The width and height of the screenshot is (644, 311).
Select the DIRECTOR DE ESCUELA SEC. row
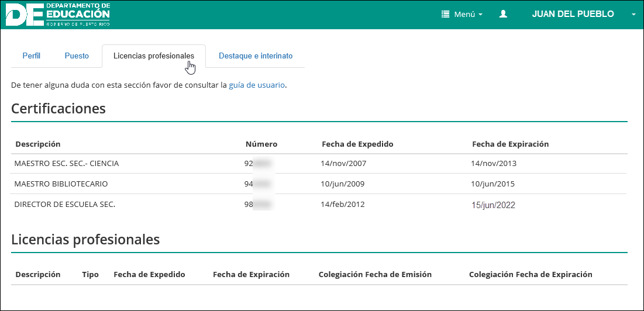(65, 205)
